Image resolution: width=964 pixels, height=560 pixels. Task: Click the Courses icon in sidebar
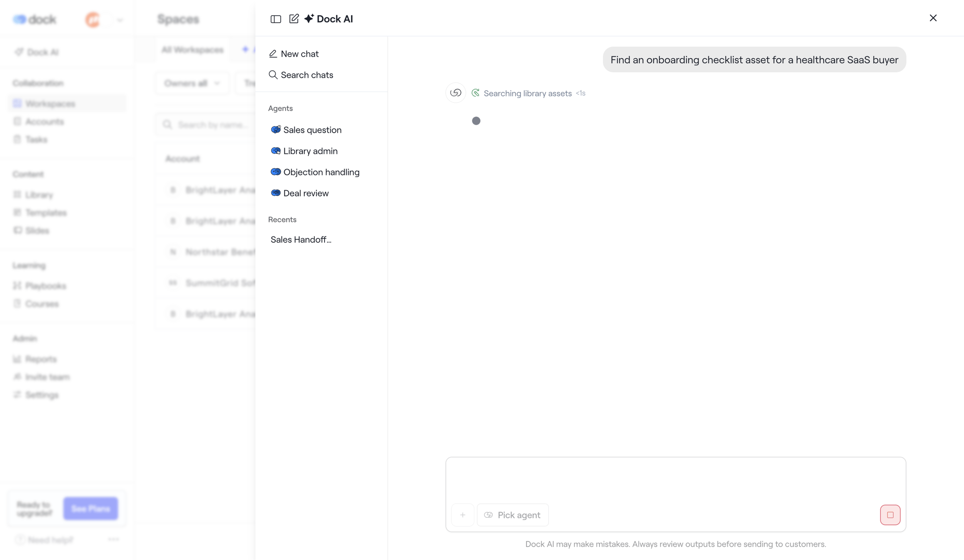(17, 303)
